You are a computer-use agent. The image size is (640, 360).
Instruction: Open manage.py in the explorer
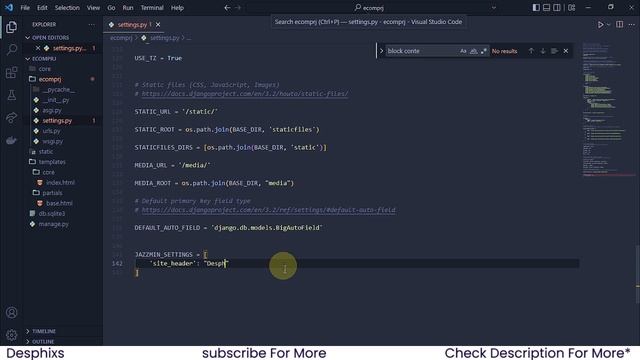click(53, 224)
